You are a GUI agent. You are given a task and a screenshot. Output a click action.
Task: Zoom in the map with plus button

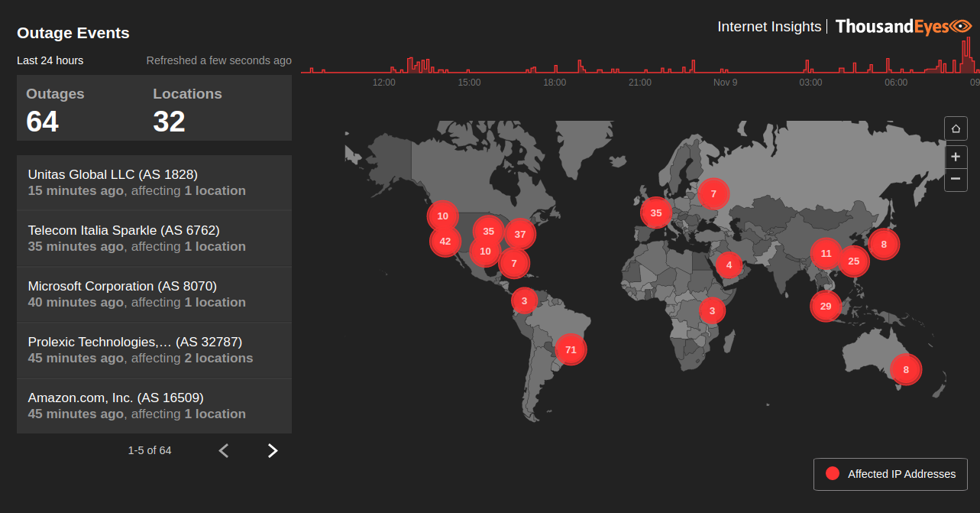[956, 157]
